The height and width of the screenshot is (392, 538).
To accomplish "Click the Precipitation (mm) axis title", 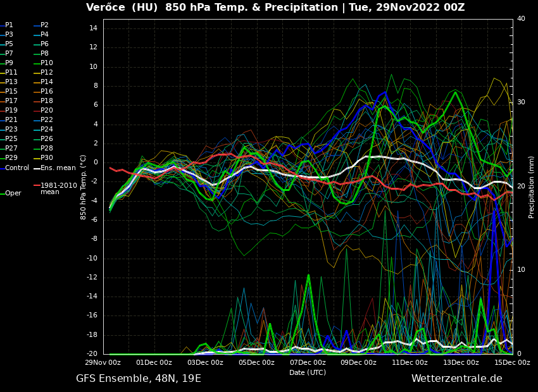I will pyautogui.click(x=532, y=187).
